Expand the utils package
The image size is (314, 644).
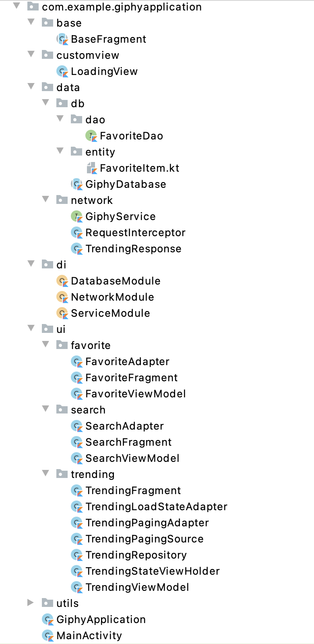tap(31, 603)
